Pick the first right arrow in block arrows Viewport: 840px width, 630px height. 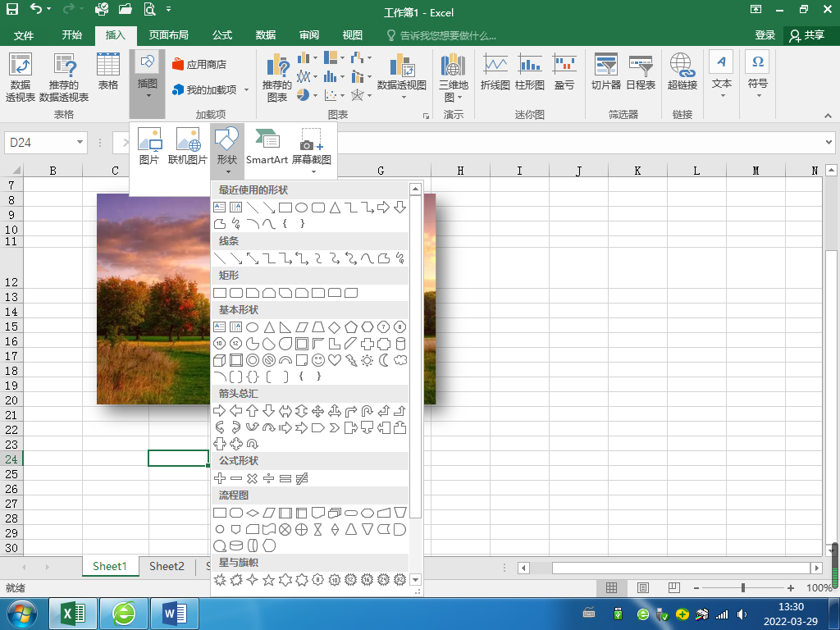220,411
